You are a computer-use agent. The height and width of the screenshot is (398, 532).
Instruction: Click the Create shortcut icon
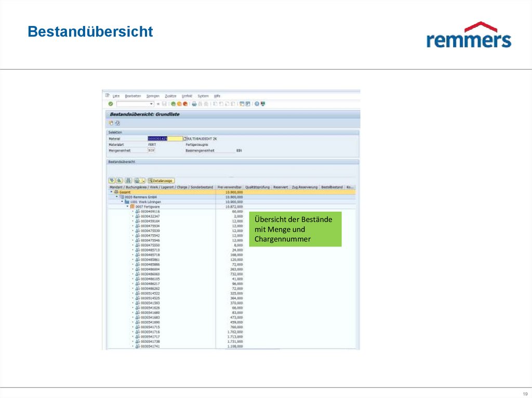pos(248,104)
